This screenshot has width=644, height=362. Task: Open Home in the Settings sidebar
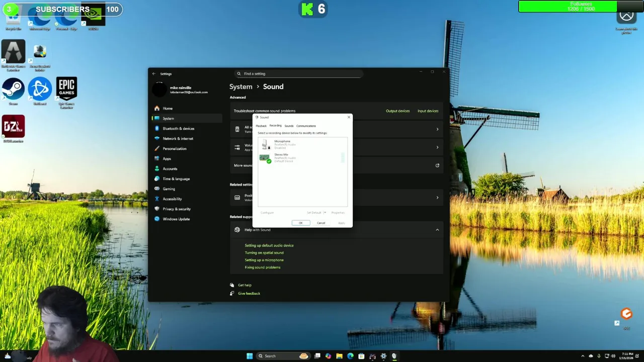186,109
